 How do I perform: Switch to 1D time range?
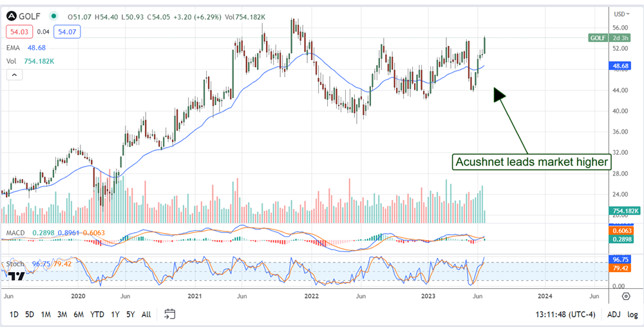pos(14,315)
